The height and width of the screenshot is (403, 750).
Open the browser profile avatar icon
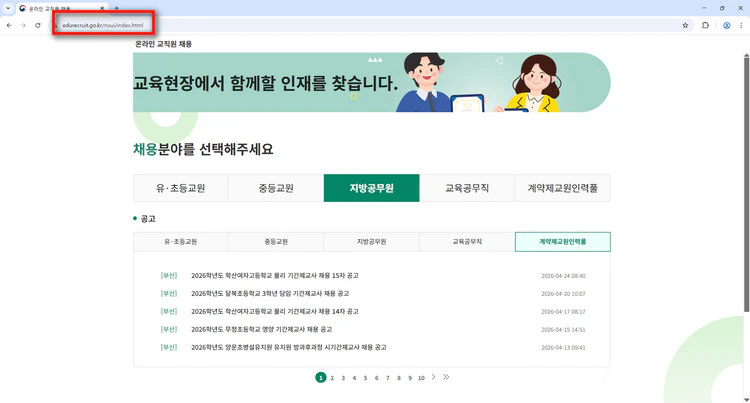pos(727,25)
